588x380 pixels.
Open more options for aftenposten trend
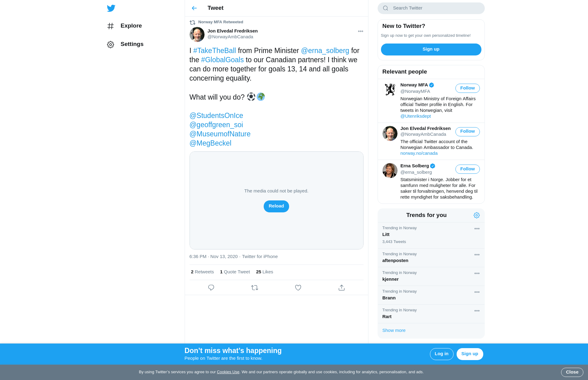tap(477, 255)
